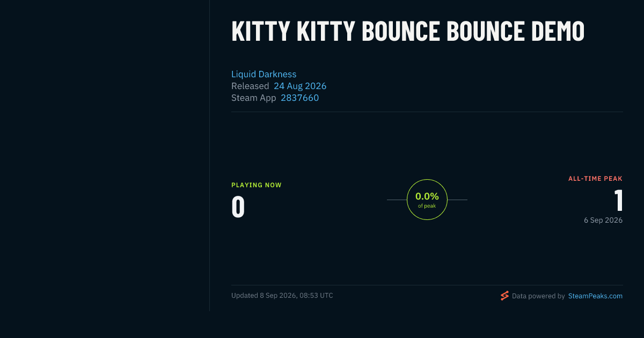Open Steam App ID 2837660 link
Viewport: 644px width, 338px height.
coord(299,98)
